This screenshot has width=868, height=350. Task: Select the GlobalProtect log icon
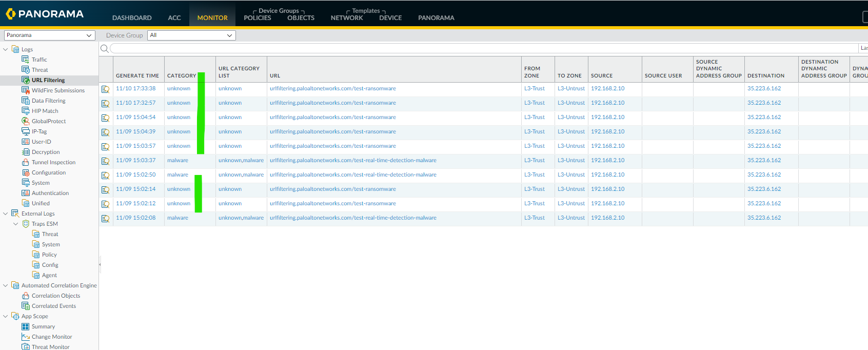click(x=25, y=121)
